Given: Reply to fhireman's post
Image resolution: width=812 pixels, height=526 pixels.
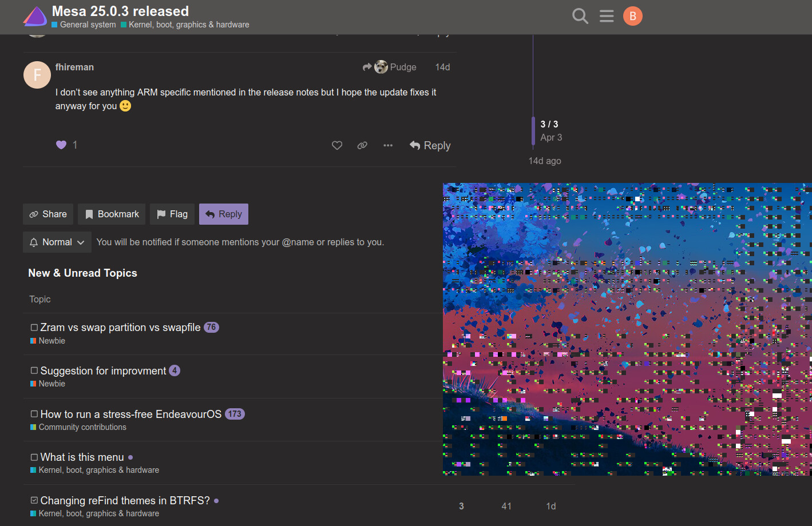Looking at the screenshot, I should 430,145.
